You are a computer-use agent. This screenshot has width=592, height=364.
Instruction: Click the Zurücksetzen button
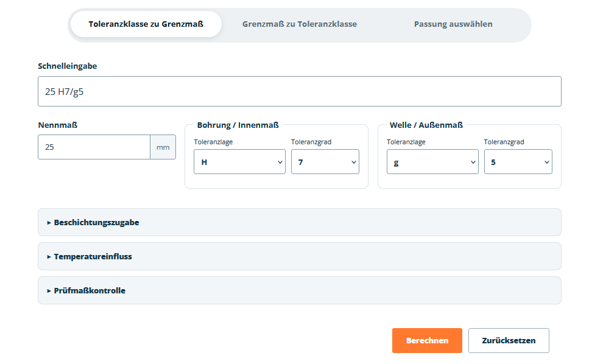pyautogui.click(x=509, y=341)
